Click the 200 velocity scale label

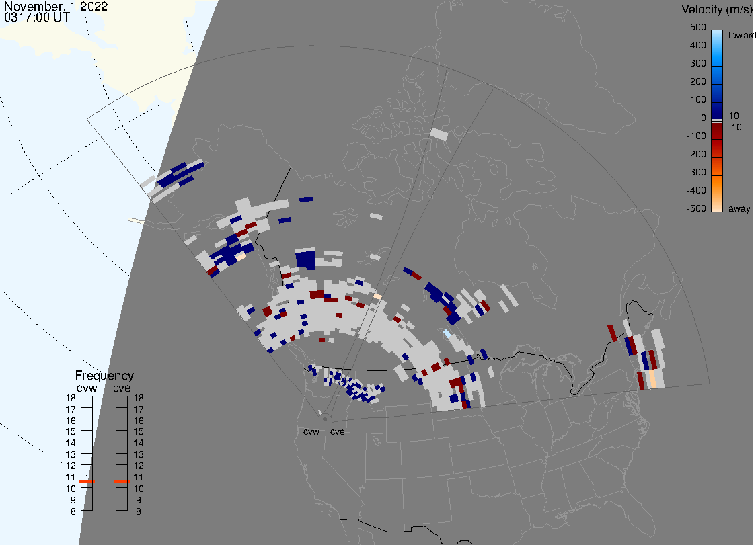click(x=697, y=81)
